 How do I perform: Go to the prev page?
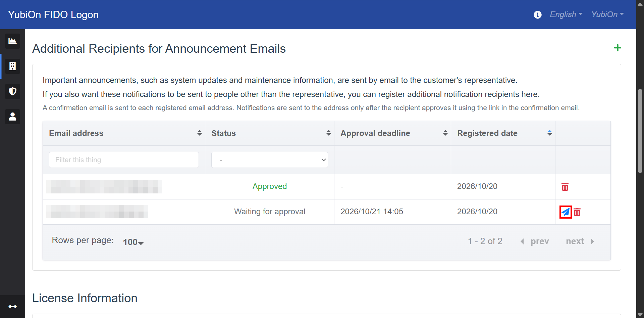tap(535, 241)
